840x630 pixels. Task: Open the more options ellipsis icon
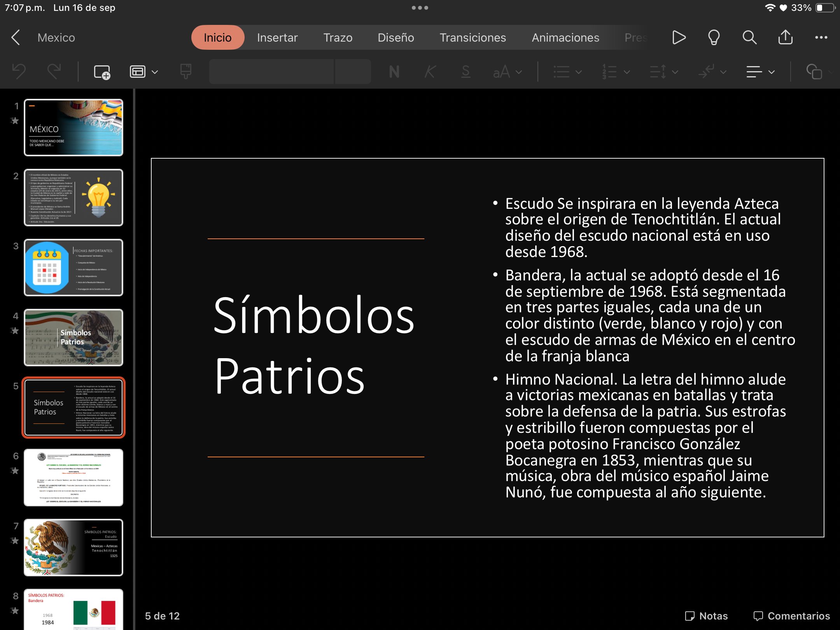821,38
